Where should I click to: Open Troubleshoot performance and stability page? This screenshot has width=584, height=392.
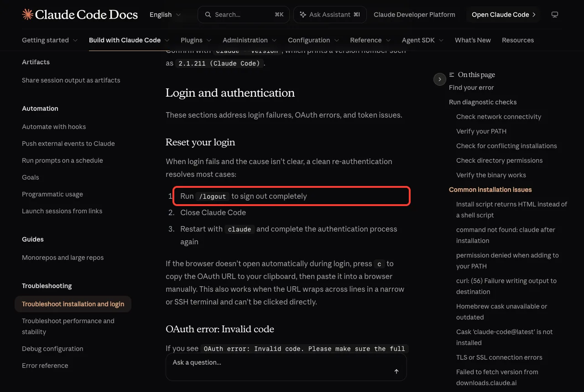[x=68, y=326]
